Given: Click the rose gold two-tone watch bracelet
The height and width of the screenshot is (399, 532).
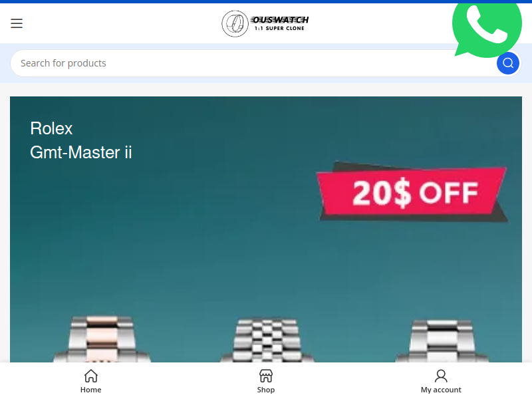Looking at the screenshot, I should click(x=102, y=338).
